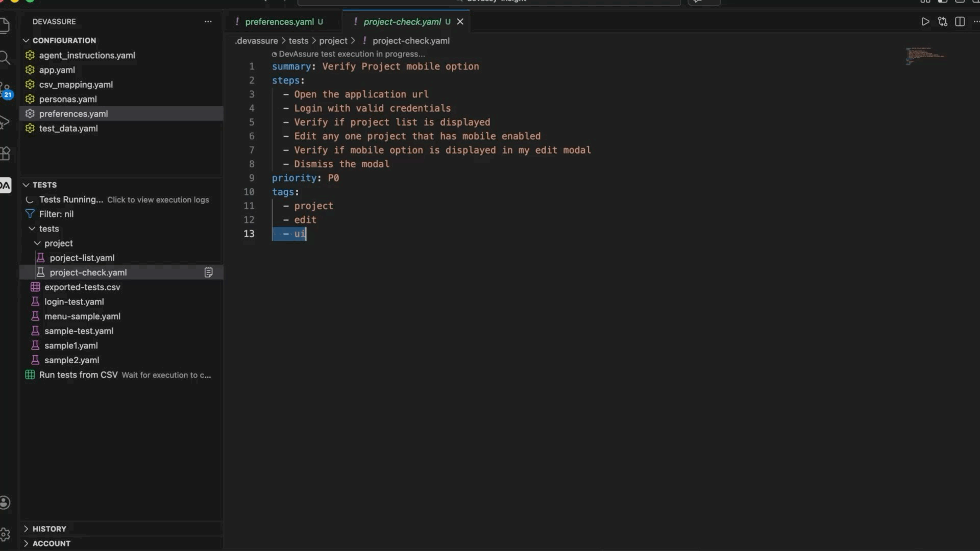The image size is (980, 551).
Task: Click the split editor icon
Action: 960,21
